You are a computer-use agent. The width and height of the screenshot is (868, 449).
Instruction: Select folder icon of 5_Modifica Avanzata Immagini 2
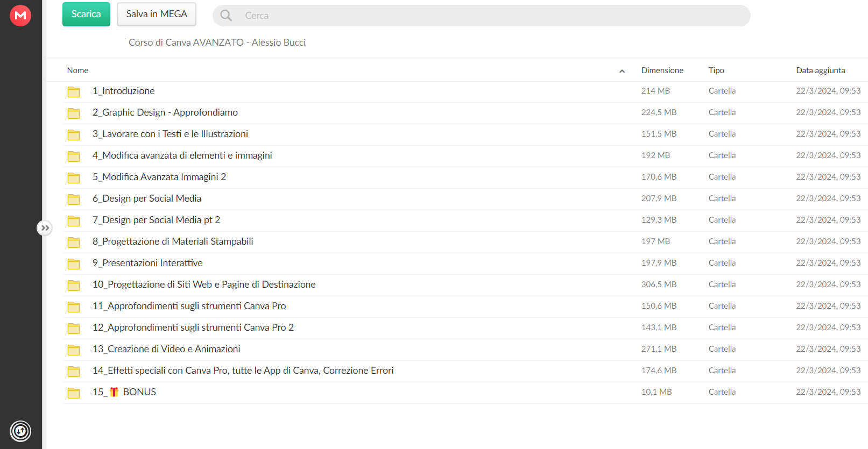click(74, 178)
